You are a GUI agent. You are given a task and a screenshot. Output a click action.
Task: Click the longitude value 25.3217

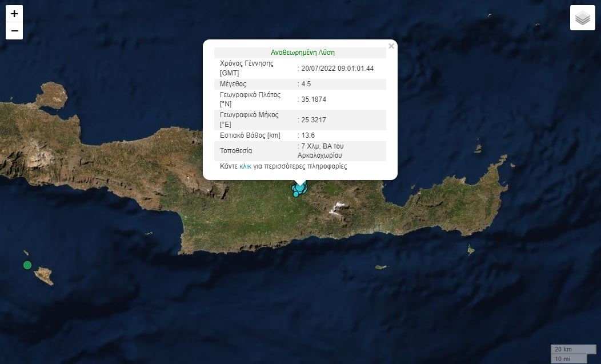click(x=314, y=120)
